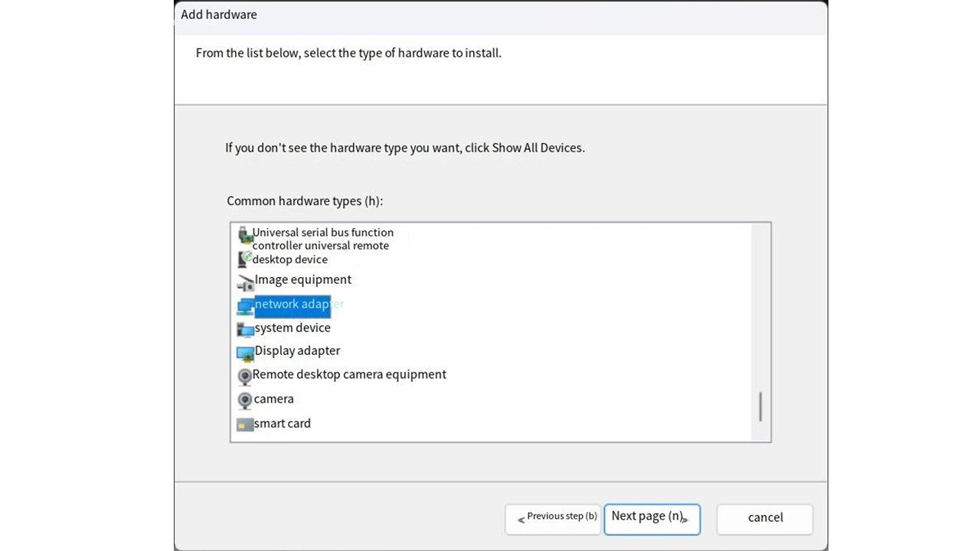980x551 pixels.
Task: Click the smart card icon
Action: point(245,424)
